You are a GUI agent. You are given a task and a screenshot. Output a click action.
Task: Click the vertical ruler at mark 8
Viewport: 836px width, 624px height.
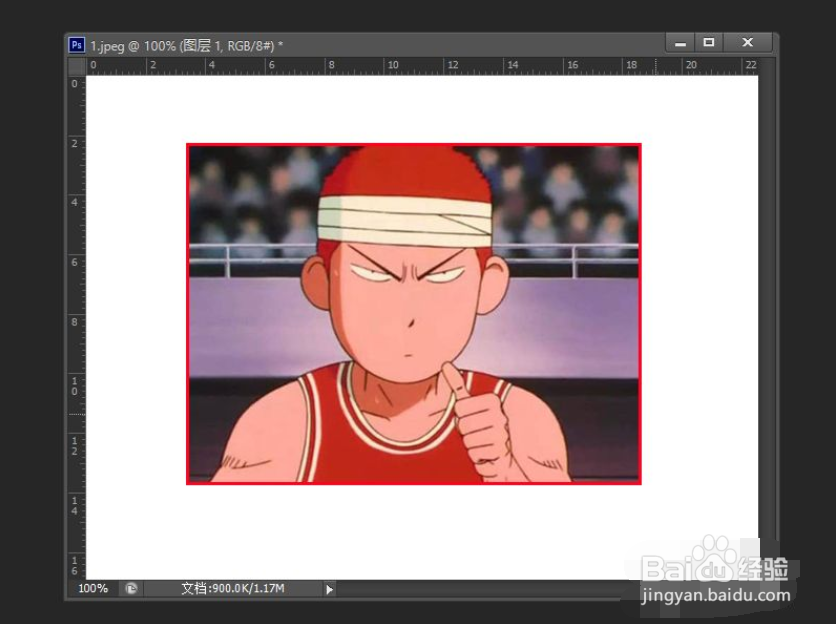pyautogui.click(x=75, y=322)
